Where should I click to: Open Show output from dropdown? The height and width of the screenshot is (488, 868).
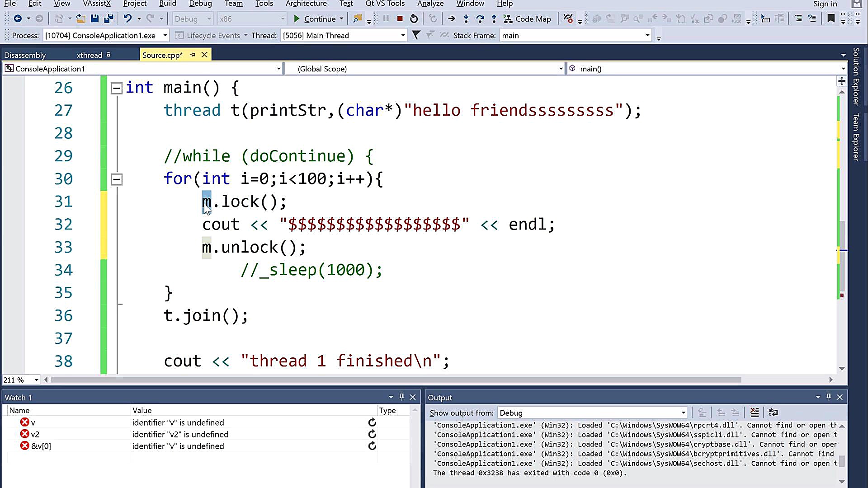[683, 413]
